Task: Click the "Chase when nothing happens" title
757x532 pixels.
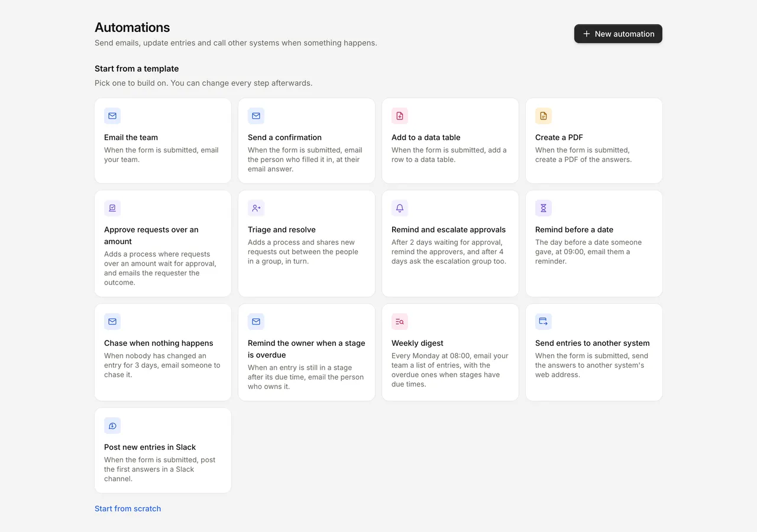Action: (x=158, y=343)
